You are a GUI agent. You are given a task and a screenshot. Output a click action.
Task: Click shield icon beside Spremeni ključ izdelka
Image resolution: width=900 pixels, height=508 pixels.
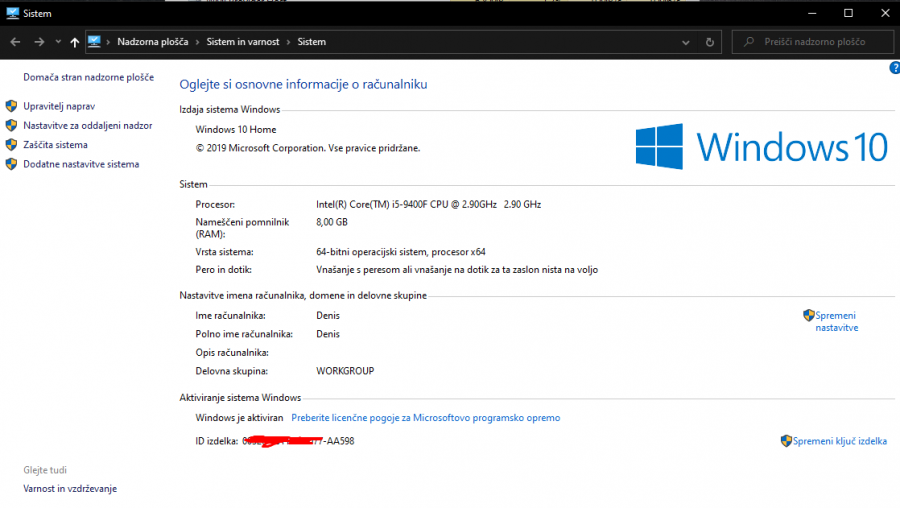(x=786, y=441)
